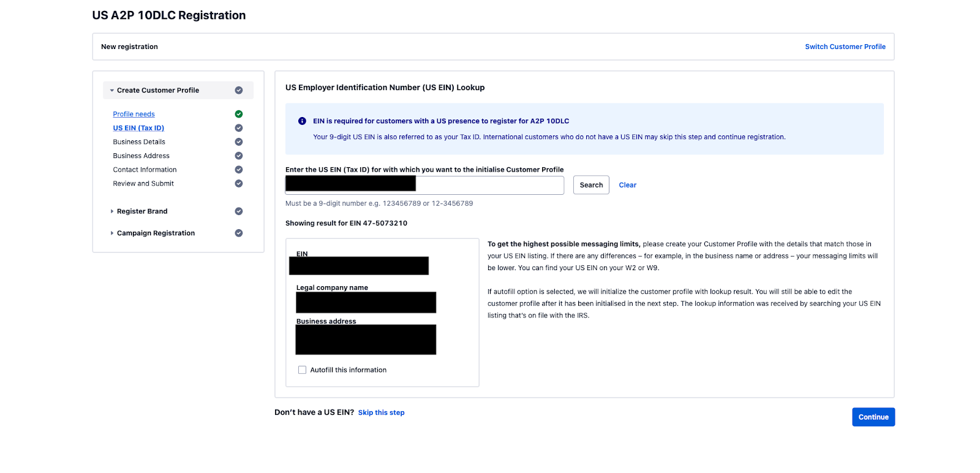Screen dimensions: 980x473
Task: Click the status check beside US EIN (Tax ID)
Action: (x=239, y=128)
